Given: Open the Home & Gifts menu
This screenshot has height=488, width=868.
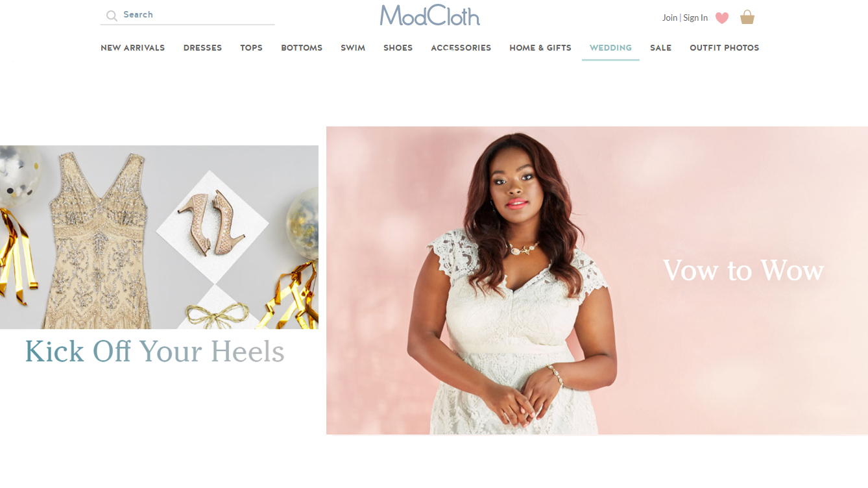Looking at the screenshot, I should (x=540, y=48).
